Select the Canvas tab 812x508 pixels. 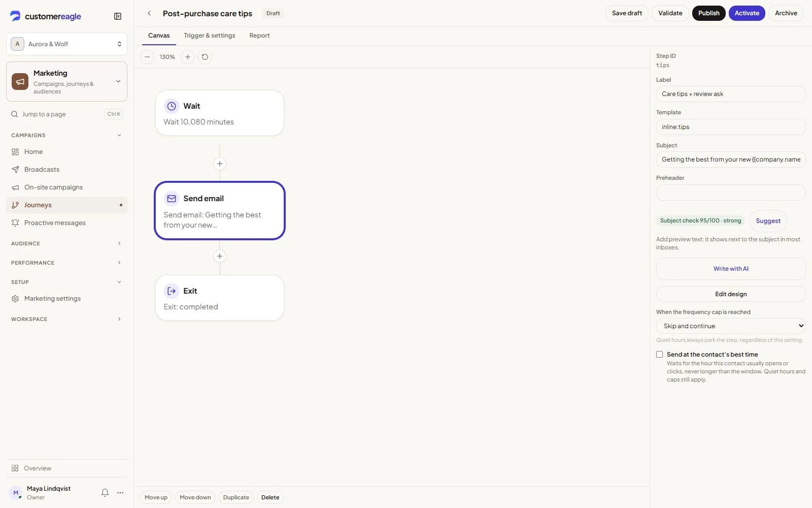tap(159, 36)
